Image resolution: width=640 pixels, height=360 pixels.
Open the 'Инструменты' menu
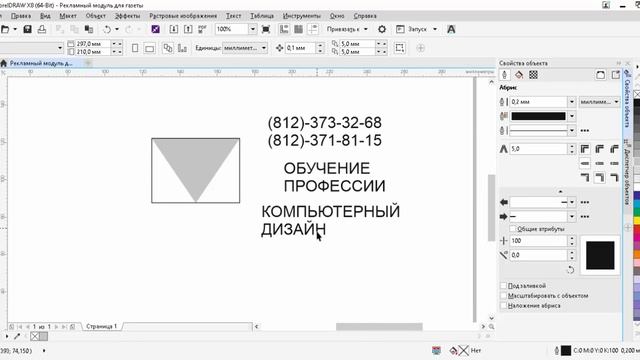[x=302, y=16]
